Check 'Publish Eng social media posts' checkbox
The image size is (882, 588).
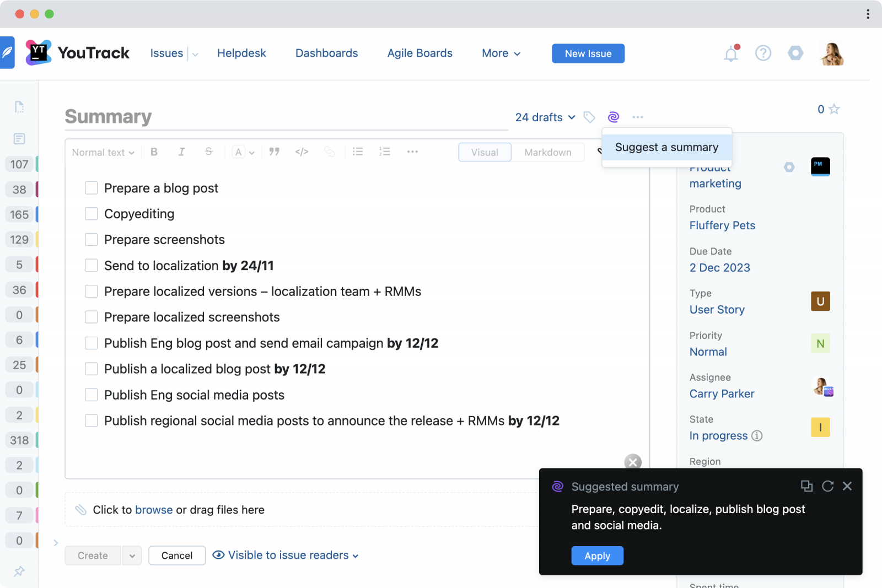[92, 395]
